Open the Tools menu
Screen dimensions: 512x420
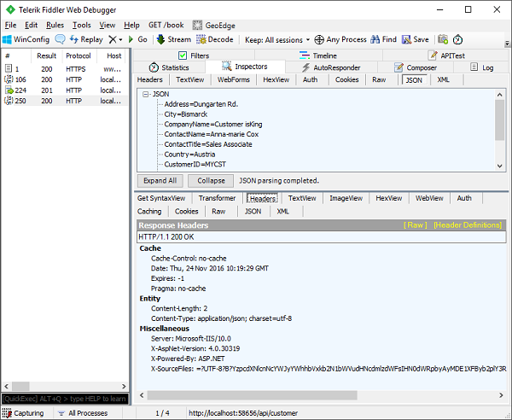tap(81, 25)
